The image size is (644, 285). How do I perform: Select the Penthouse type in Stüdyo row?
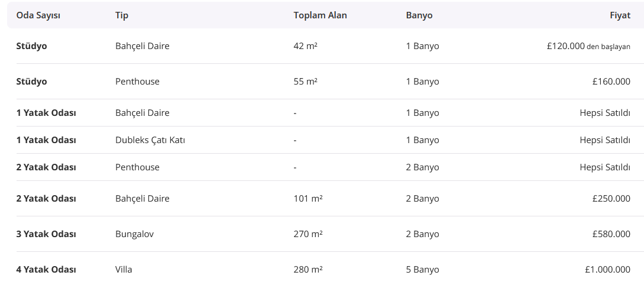click(137, 82)
